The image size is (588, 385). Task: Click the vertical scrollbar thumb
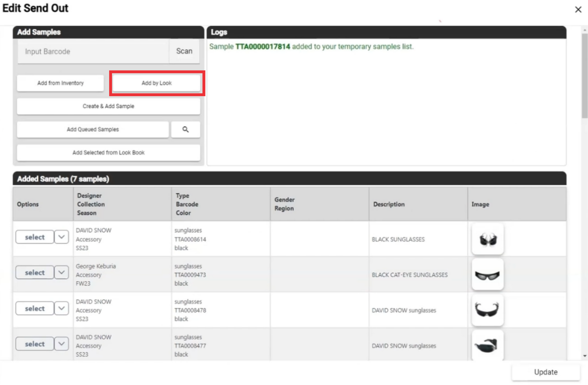tap(585, 75)
